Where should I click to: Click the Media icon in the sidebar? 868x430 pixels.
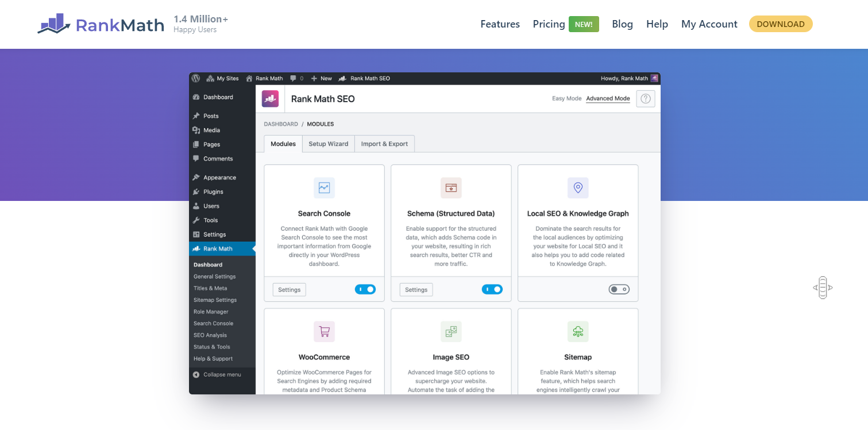click(x=196, y=130)
